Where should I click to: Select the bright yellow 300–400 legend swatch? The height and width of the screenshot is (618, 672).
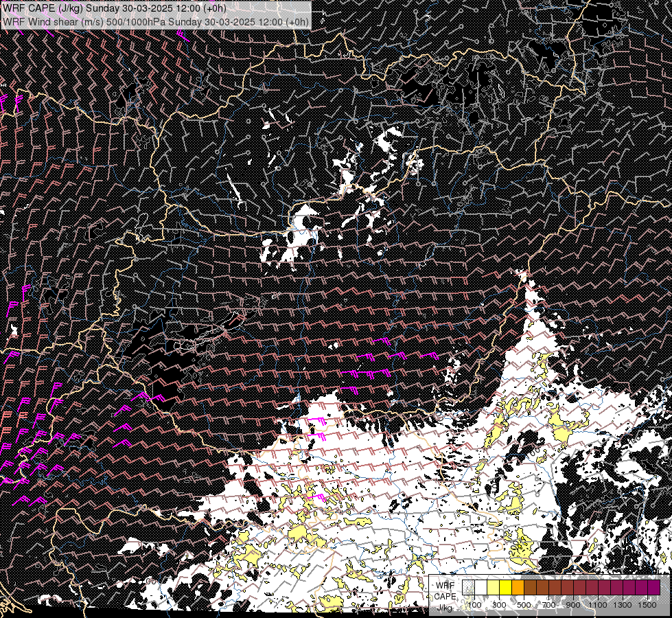[x=506, y=587]
